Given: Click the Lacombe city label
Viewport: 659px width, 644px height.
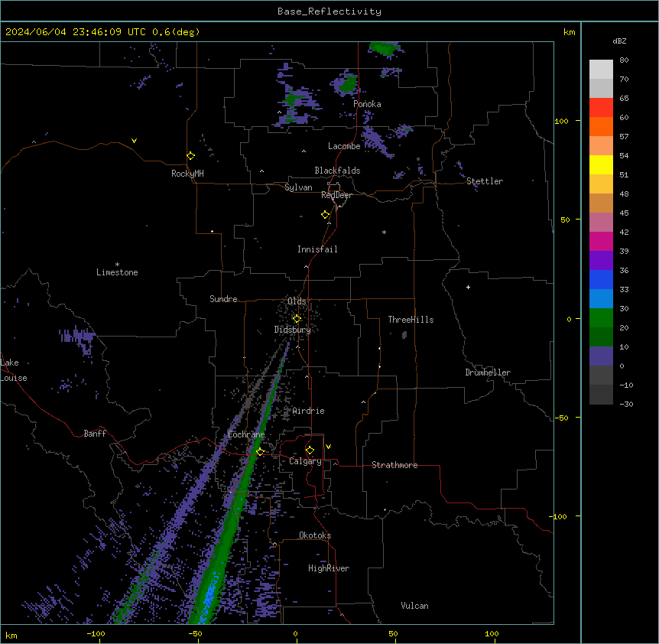Looking at the screenshot, I should 344,146.
